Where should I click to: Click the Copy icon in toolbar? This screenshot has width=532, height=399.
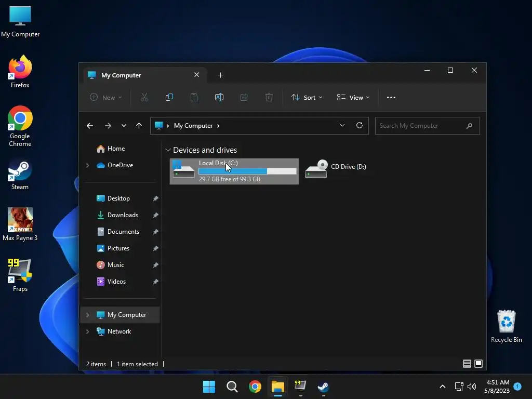point(169,97)
